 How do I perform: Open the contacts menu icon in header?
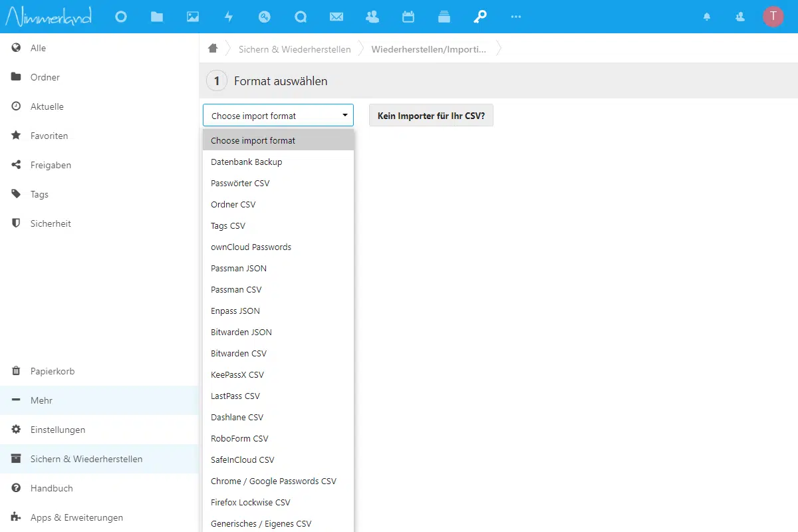740,17
